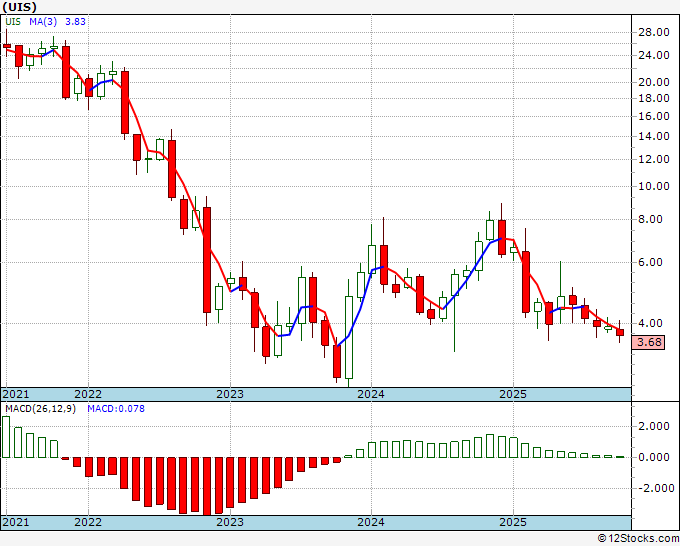Click the 24.00 price axis label

(x=653, y=56)
